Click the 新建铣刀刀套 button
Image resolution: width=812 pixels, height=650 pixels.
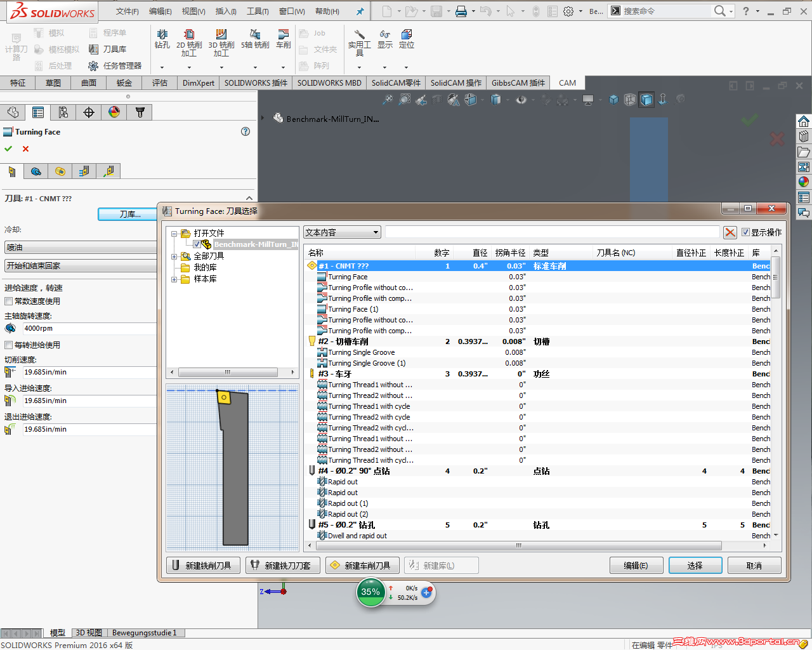(x=283, y=566)
